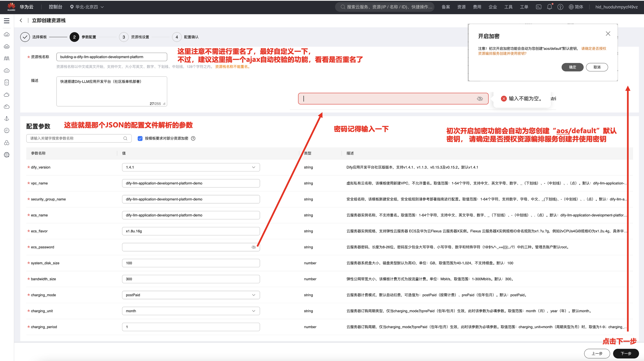
Task: Open the hamburger navigation menu
Action: point(7,21)
